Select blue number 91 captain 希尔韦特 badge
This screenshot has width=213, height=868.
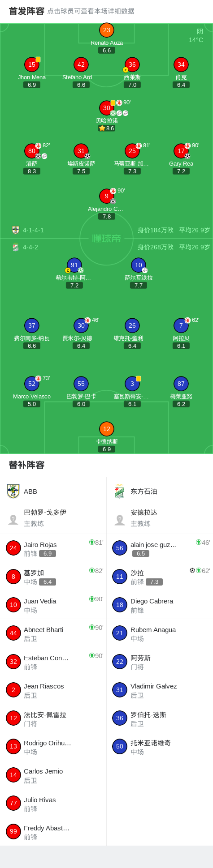click(74, 265)
